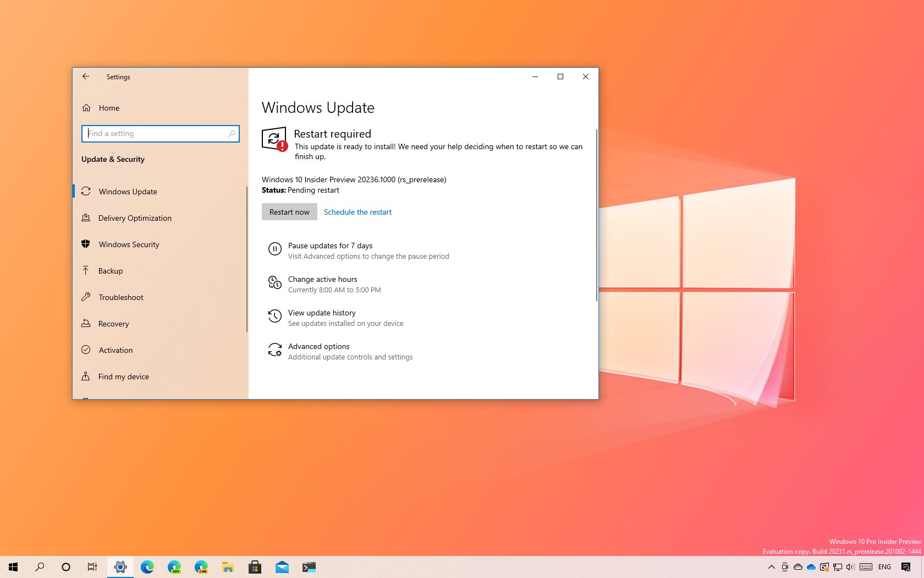Click the pause updates icon
This screenshot has height=578, width=924.
pos(275,249)
